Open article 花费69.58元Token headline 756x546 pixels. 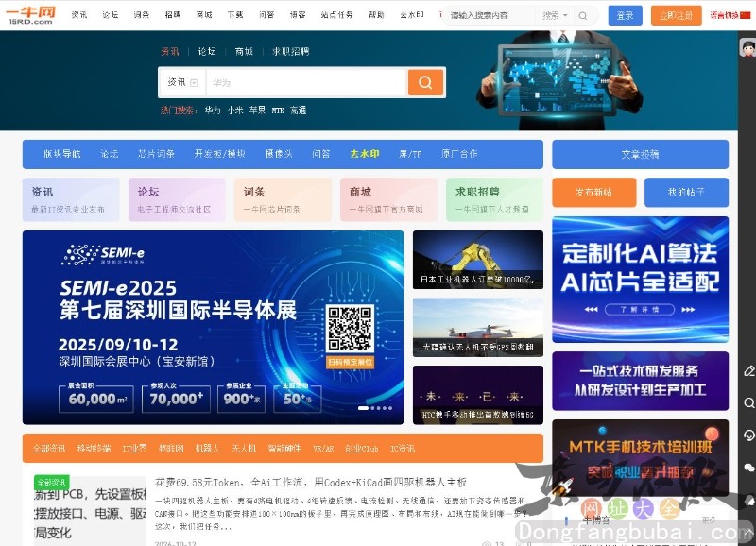click(x=311, y=483)
